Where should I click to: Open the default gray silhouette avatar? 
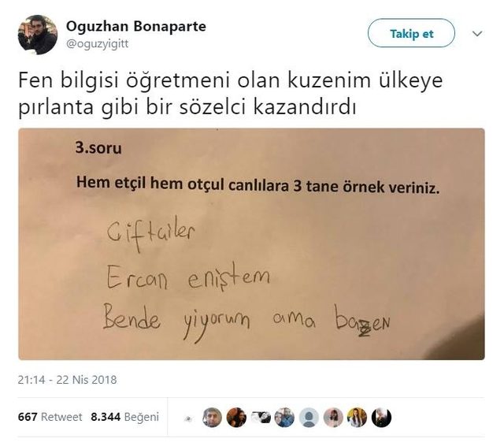coord(309,418)
